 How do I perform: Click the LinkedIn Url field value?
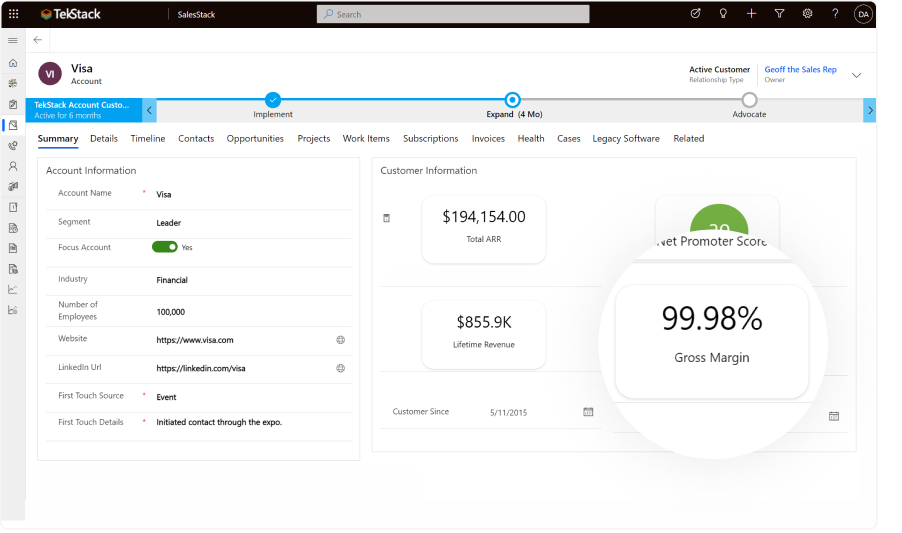(201, 368)
